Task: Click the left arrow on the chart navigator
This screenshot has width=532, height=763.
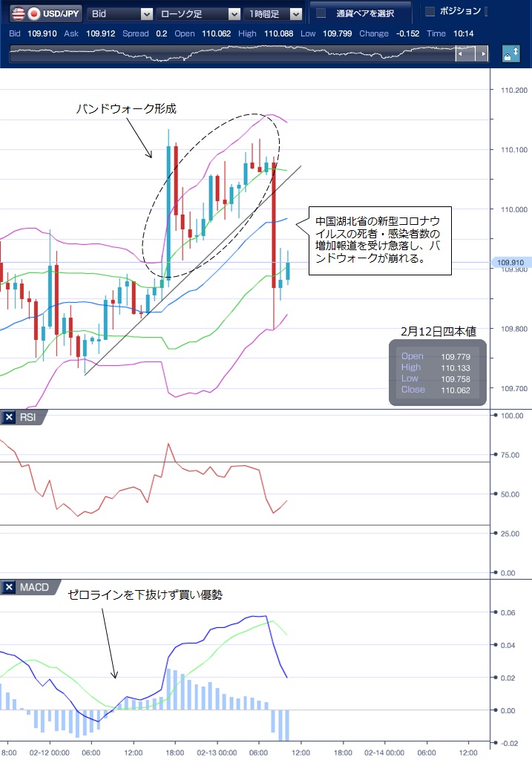Action: [x=462, y=55]
